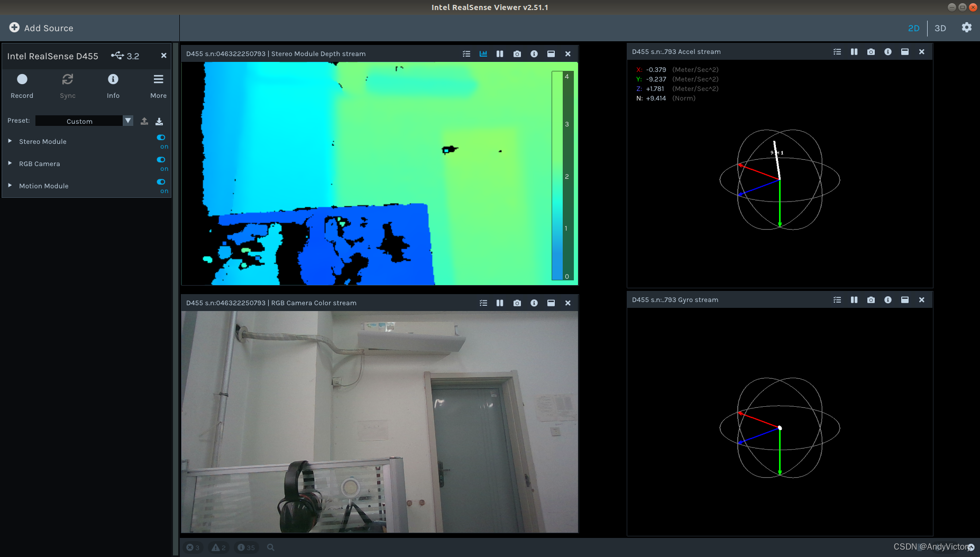Show warning notifications count 2
Viewport: 980px width, 557px height.
tap(219, 547)
